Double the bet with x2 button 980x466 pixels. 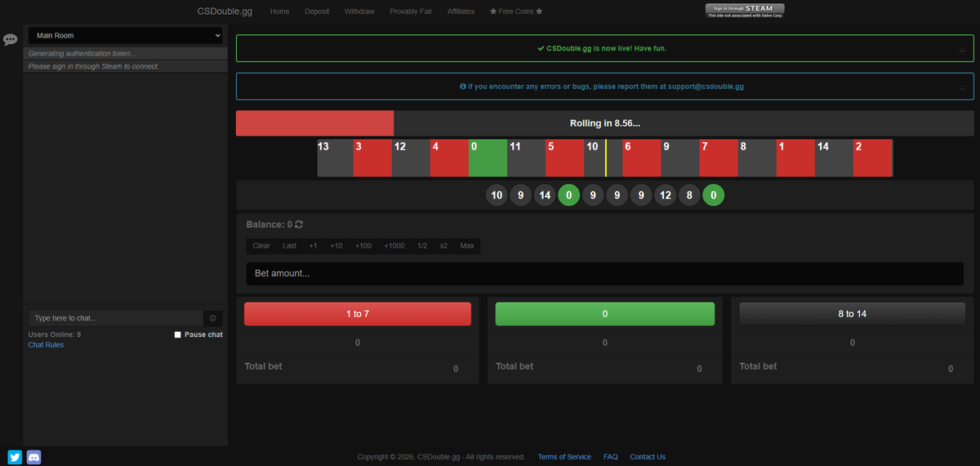(x=443, y=246)
